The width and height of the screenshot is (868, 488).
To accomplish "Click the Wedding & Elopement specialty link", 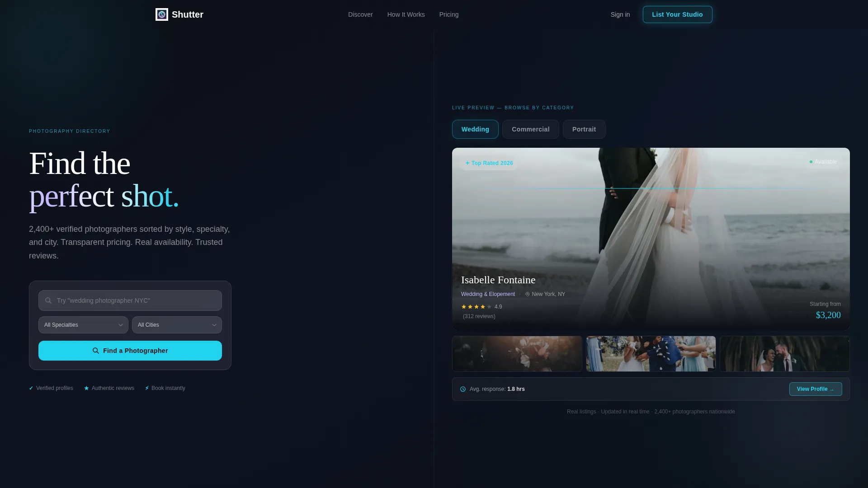I will [488, 294].
